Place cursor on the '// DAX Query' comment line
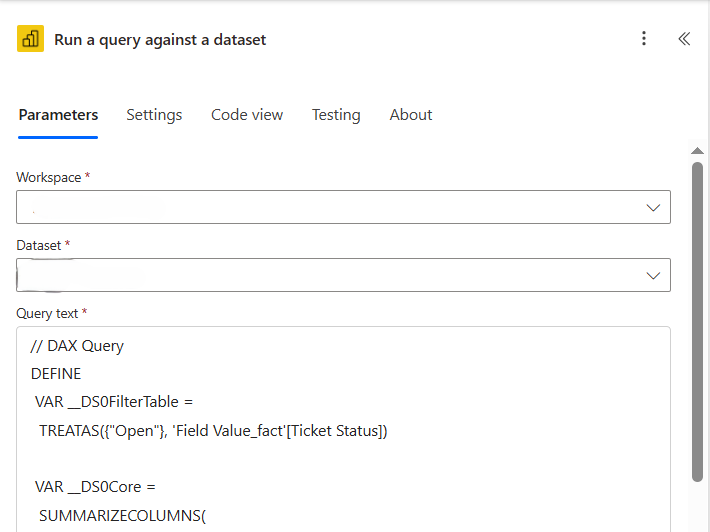The image size is (710, 532). click(x=77, y=346)
